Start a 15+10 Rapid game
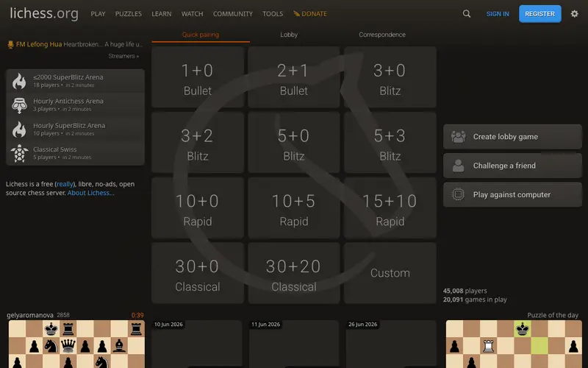588x368 pixels. pyautogui.click(x=390, y=208)
